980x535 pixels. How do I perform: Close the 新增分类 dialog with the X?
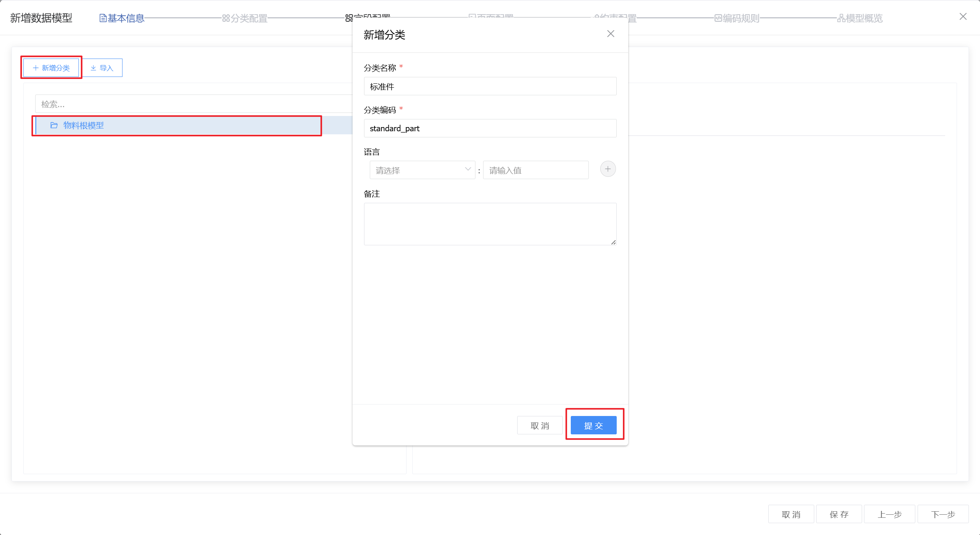point(611,34)
